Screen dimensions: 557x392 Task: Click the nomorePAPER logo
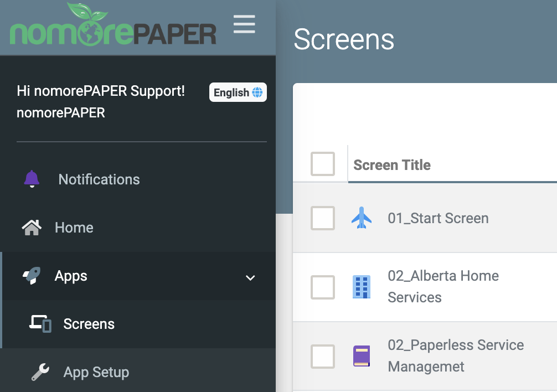point(113,25)
